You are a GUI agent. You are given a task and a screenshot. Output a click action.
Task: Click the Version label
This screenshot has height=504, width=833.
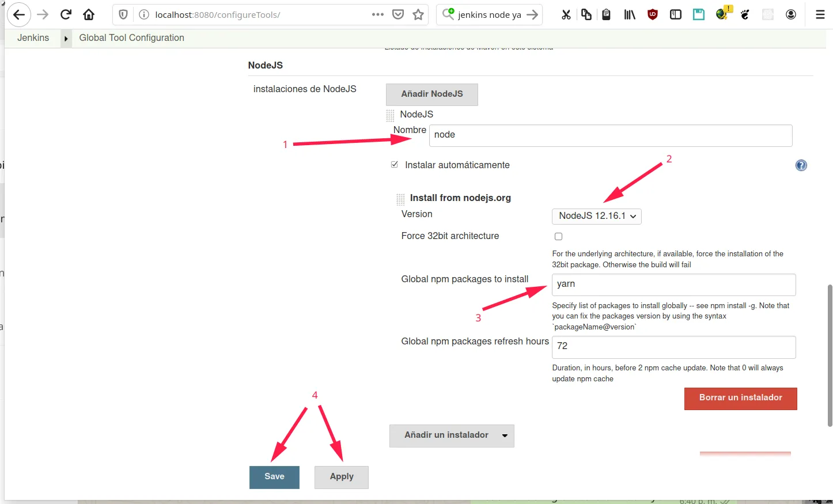click(416, 214)
